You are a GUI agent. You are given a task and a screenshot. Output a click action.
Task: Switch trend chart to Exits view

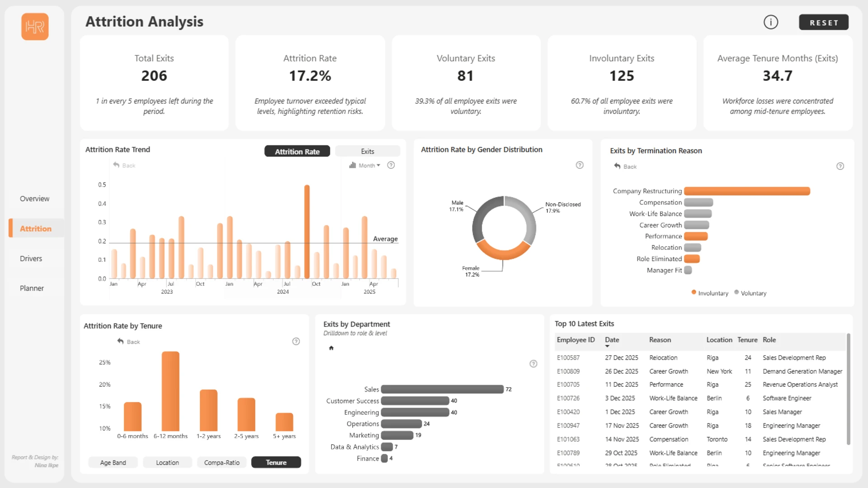click(x=368, y=151)
